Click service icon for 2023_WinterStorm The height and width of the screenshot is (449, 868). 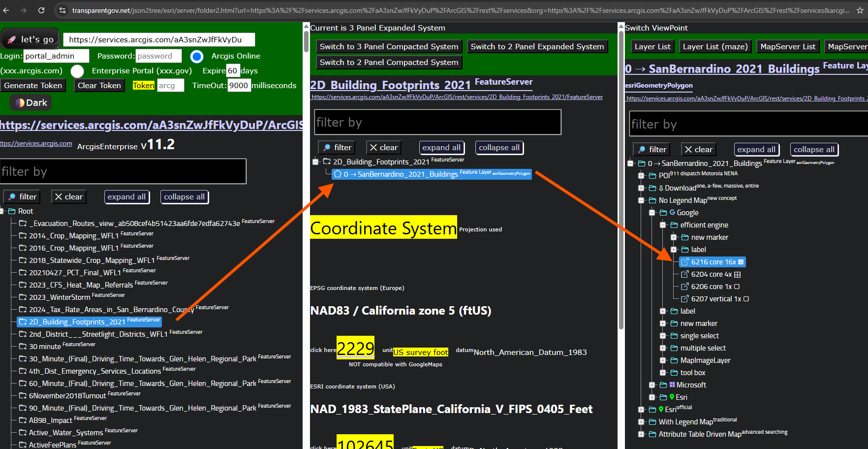(23, 297)
